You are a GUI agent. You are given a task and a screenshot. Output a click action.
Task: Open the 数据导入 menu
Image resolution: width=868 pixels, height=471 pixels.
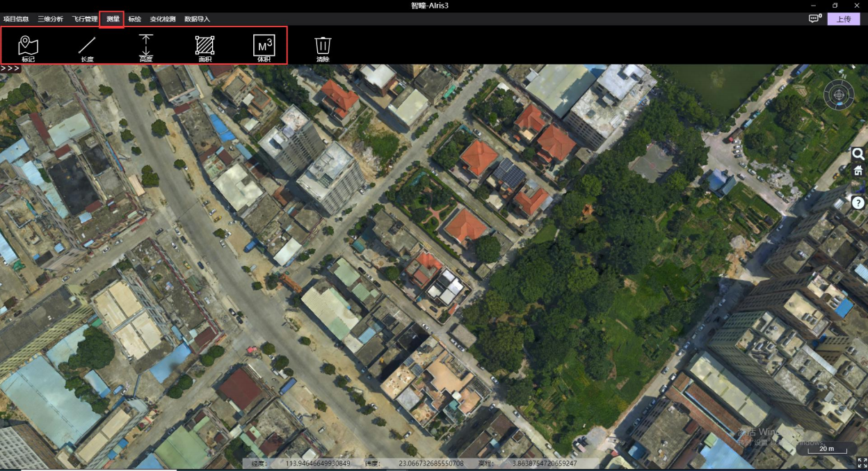tap(197, 19)
